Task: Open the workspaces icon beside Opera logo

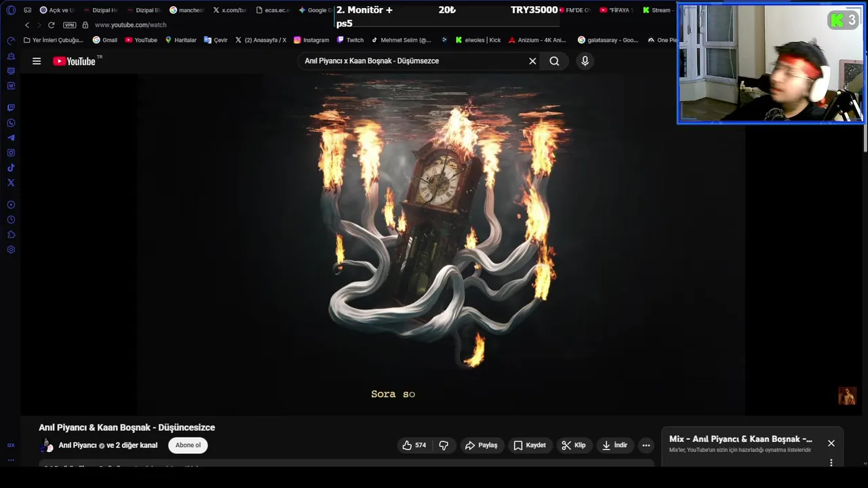Action: click(x=27, y=10)
